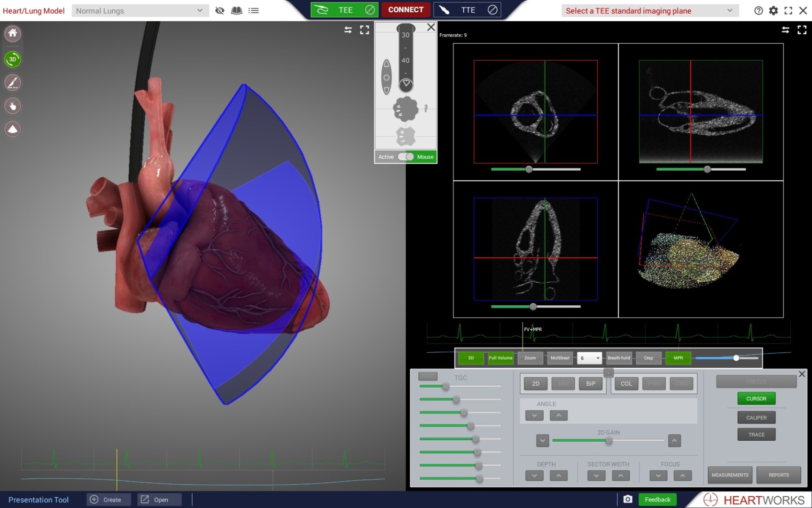The height and width of the screenshot is (508, 812).
Task: Toggle anatomy visibility with the eye icon
Action: point(219,10)
